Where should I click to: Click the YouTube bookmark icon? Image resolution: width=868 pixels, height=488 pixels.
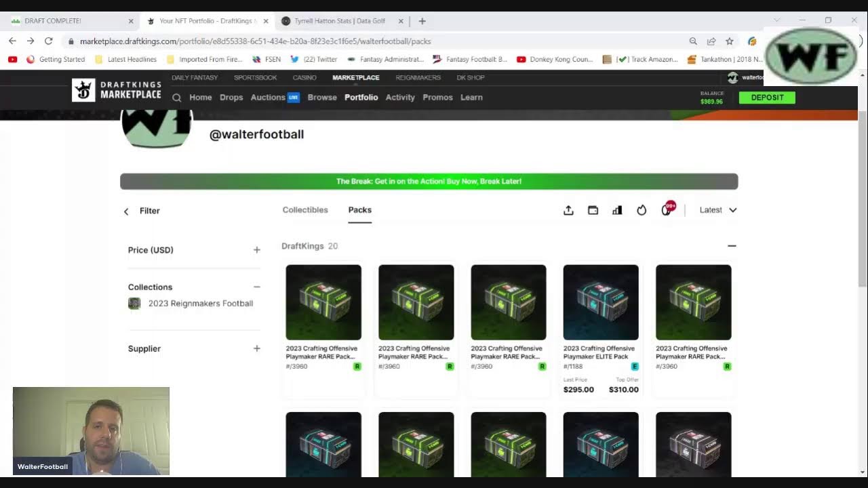coord(12,60)
